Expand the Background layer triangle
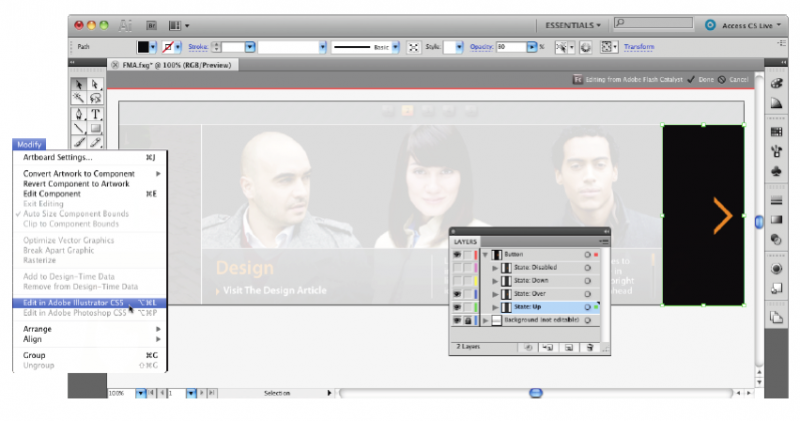Image resolution: width=800 pixels, height=421 pixels. click(486, 320)
